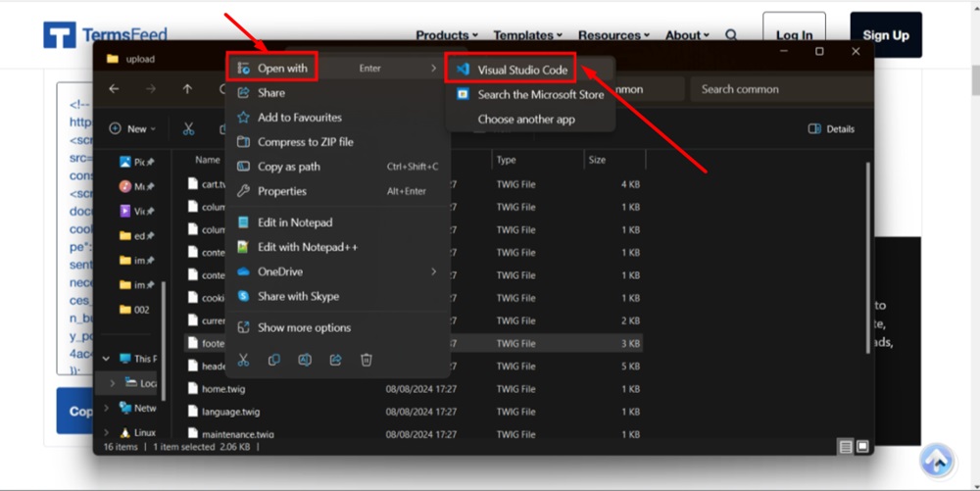Expand the Network tree node
This screenshot has height=491, width=980.
click(x=106, y=408)
